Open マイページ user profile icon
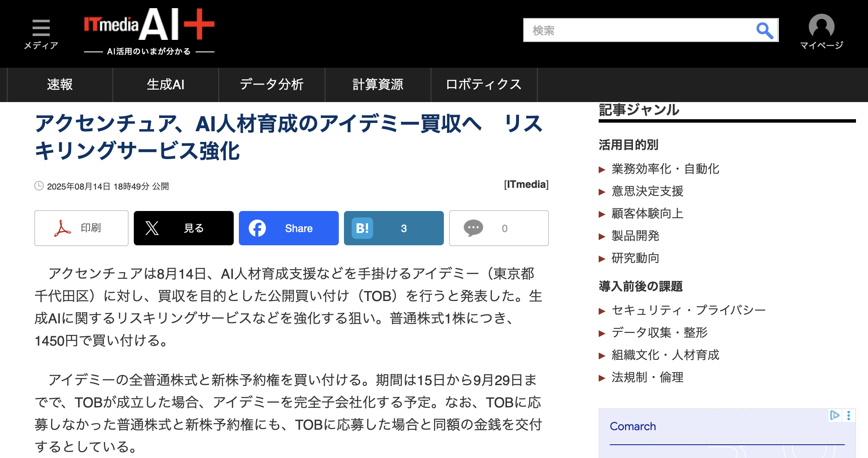Screen dimensions: 868x458 click(x=821, y=32)
